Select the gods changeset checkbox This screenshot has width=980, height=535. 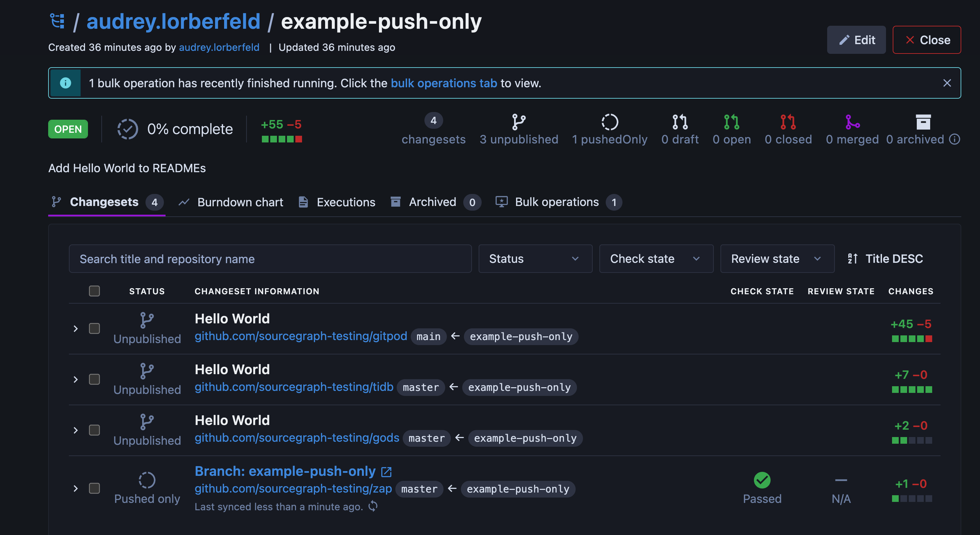94,430
